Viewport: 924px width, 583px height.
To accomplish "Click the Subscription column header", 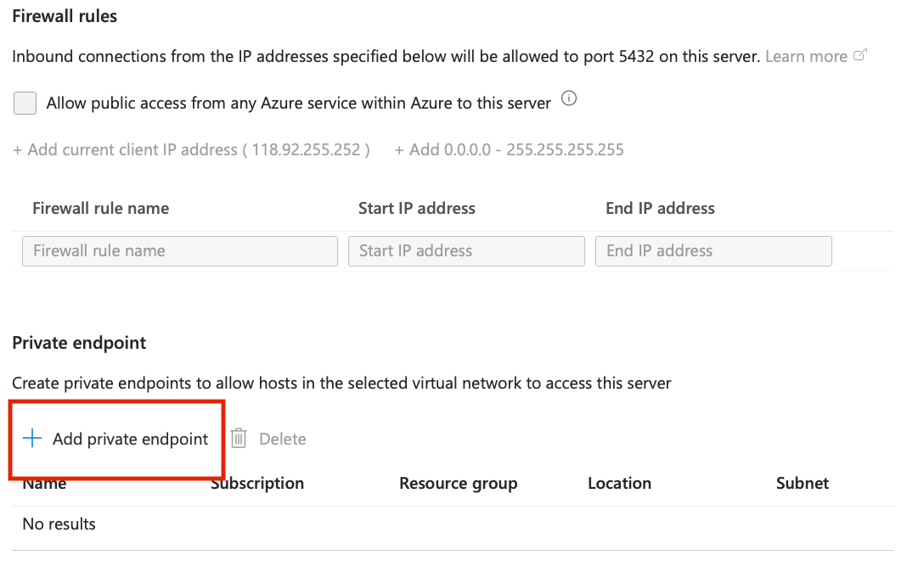I will click(257, 484).
